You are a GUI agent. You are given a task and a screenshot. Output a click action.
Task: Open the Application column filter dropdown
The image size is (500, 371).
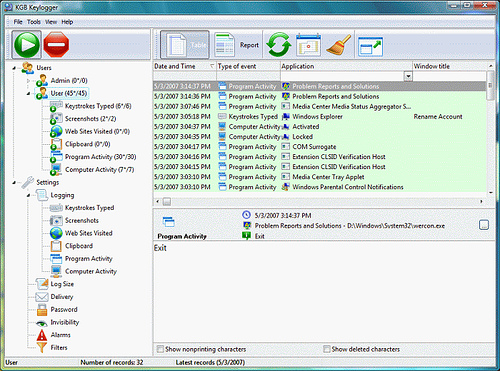point(408,76)
